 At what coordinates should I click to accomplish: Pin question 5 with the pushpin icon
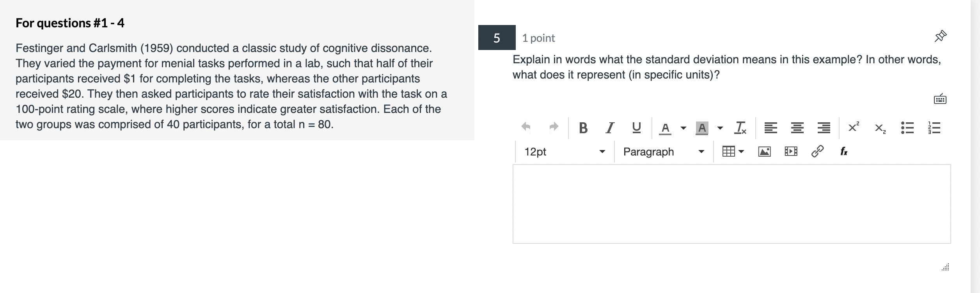[940, 36]
